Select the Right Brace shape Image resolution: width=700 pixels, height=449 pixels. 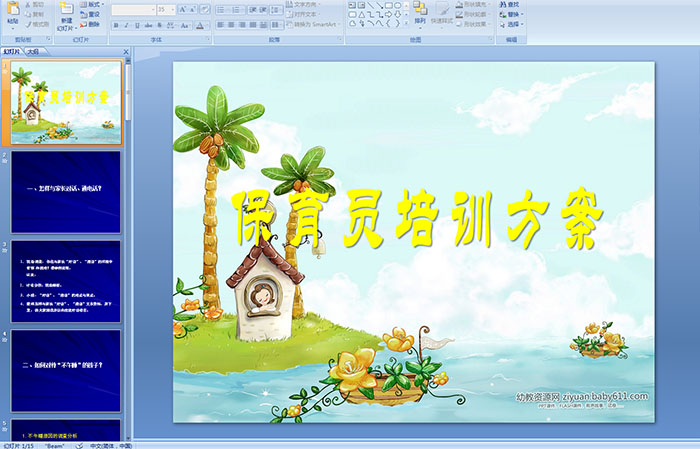click(x=397, y=23)
